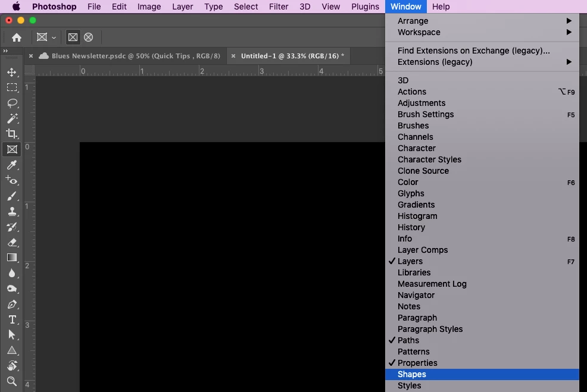This screenshot has height=392, width=587.
Task: Select the Rectangular Marquee tool
Action: click(12, 87)
